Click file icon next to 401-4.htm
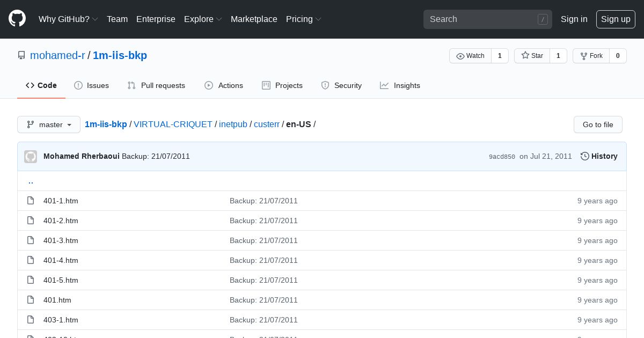The height and width of the screenshot is (338, 644). [31, 260]
